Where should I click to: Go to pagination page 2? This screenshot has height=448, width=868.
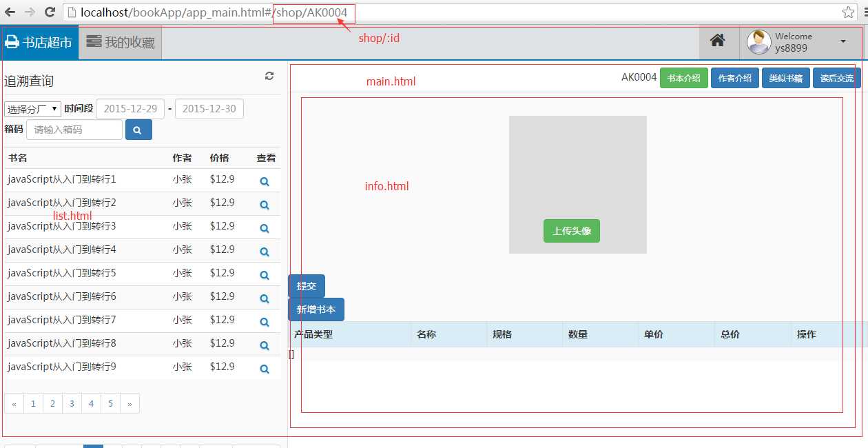click(x=52, y=404)
